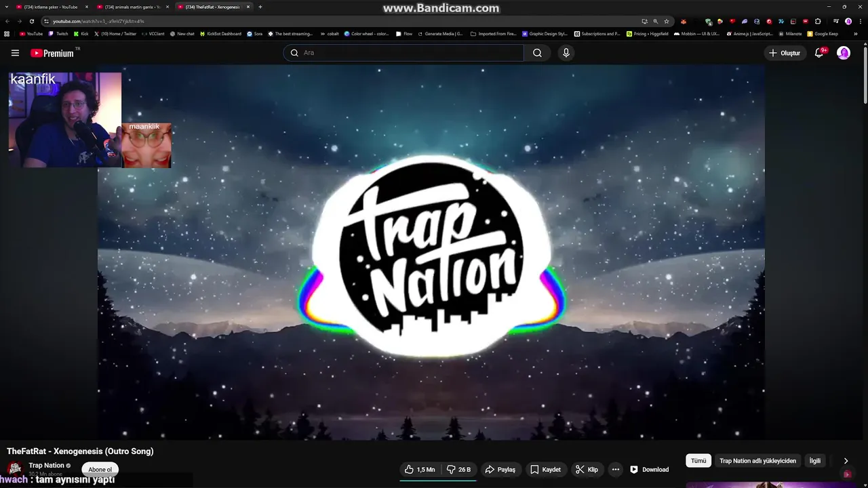This screenshot has width=868, height=488.
Task: Click the Download button
Action: pos(650,469)
